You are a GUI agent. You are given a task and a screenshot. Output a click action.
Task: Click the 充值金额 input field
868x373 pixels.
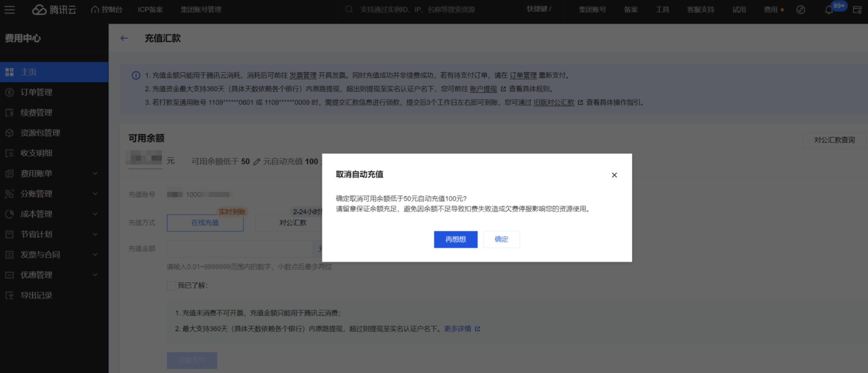(240, 248)
